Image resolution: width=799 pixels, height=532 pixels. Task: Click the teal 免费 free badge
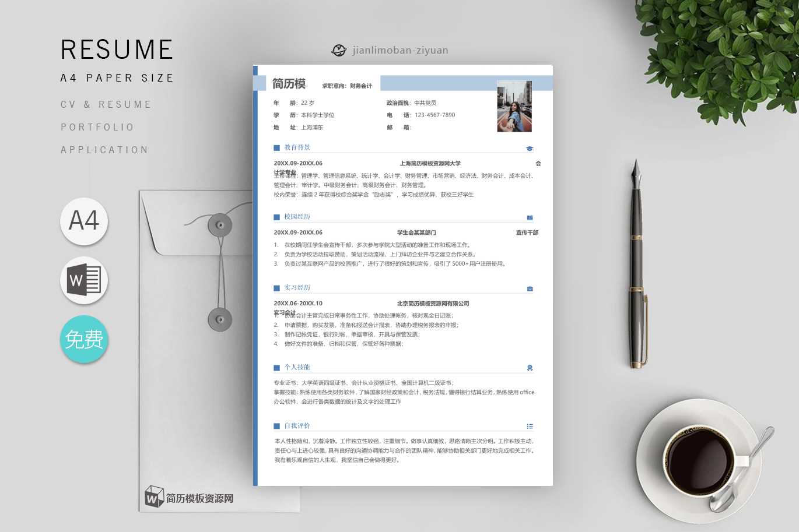click(84, 339)
